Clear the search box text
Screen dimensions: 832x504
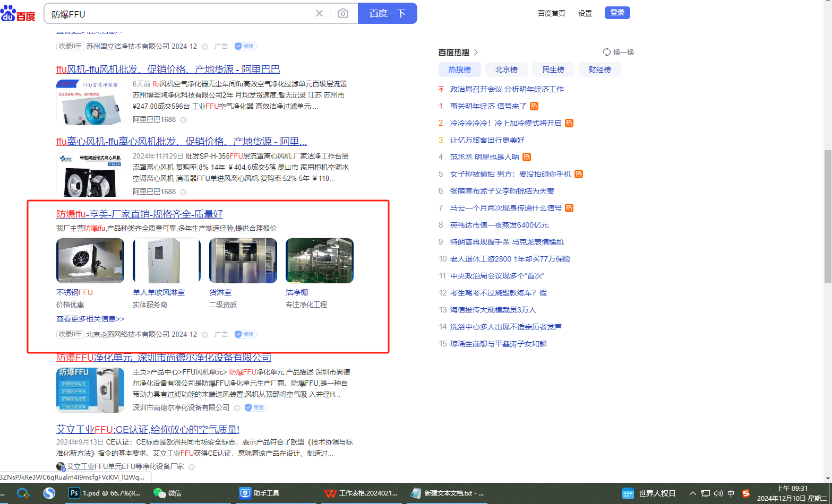coord(319,13)
